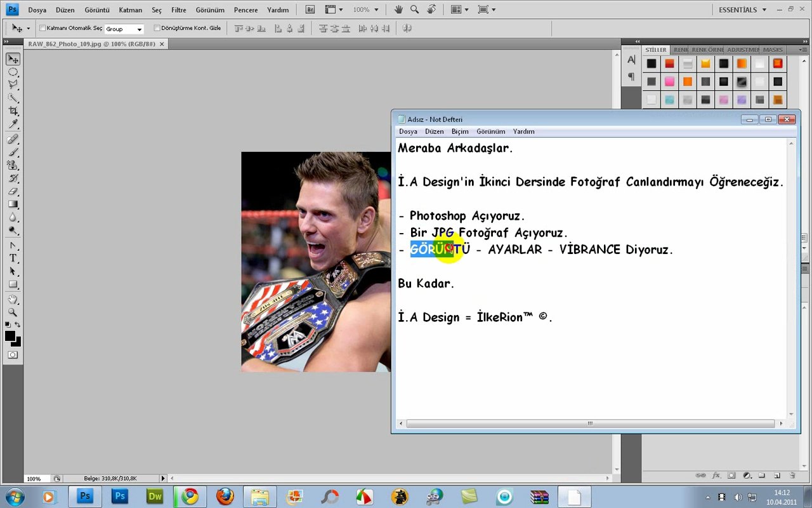812x508 pixels.
Task: Apply the pink style swatch
Action: click(669, 82)
